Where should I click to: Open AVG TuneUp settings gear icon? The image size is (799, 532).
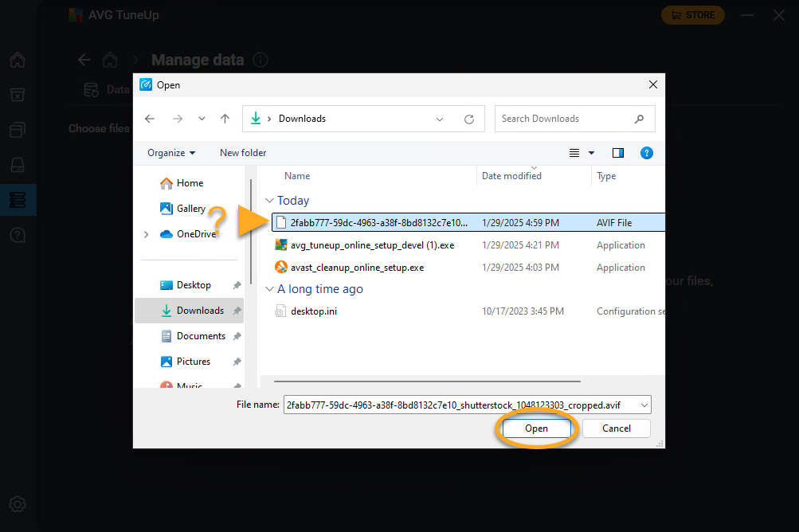(x=18, y=504)
